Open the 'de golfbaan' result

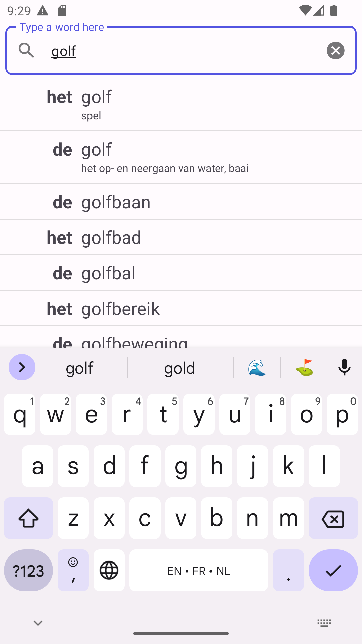181,202
